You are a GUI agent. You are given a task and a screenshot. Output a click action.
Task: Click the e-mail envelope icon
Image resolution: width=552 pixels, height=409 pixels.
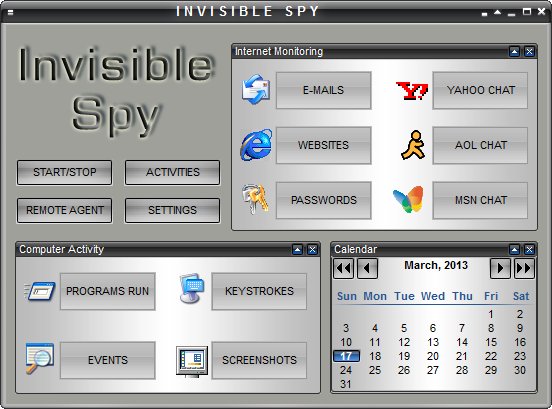point(256,90)
